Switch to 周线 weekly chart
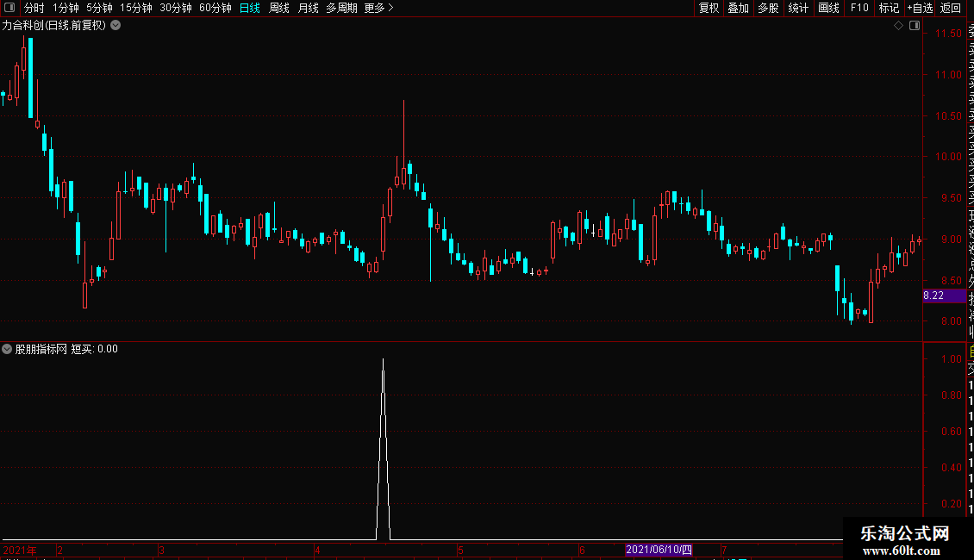974x560 pixels. (279, 8)
